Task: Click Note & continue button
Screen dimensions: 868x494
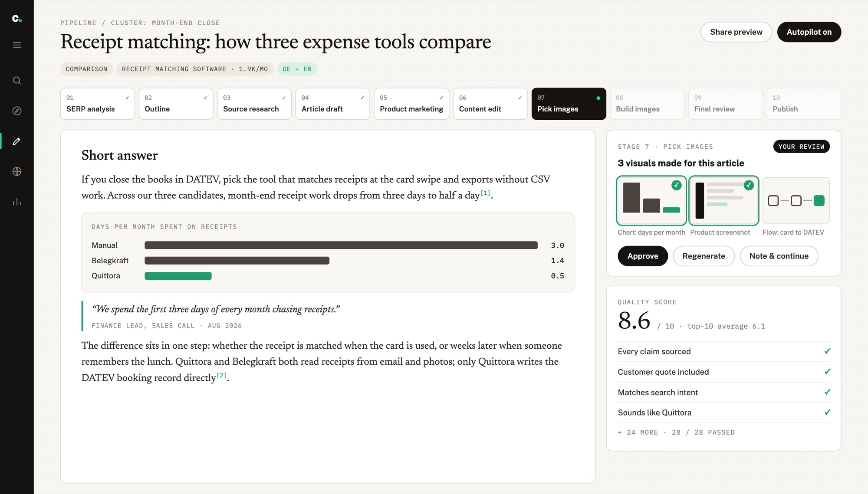Action: (x=779, y=256)
